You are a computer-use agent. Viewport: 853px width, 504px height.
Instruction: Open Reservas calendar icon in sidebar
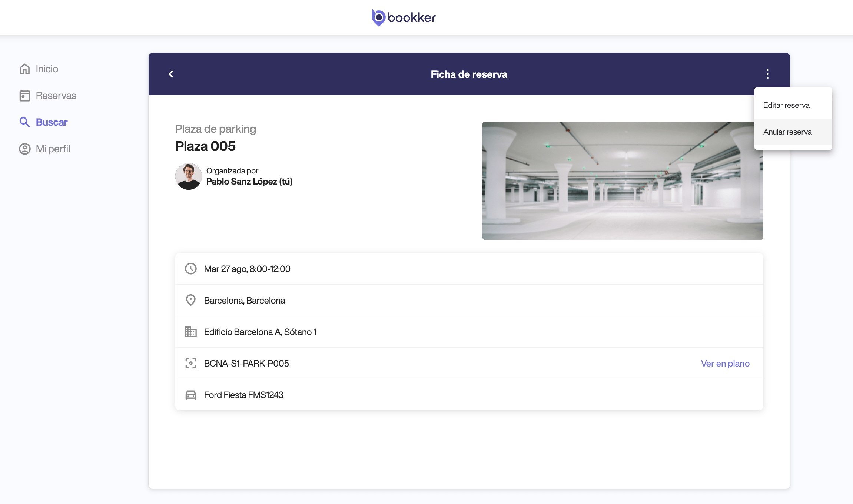click(x=25, y=96)
